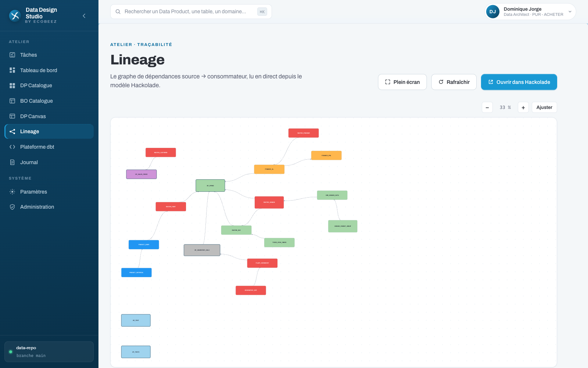Select the green node below MASTER_VENDOR
Viewport: 588px width, 368px height.
pyautogui.click(x=236, y=230)
